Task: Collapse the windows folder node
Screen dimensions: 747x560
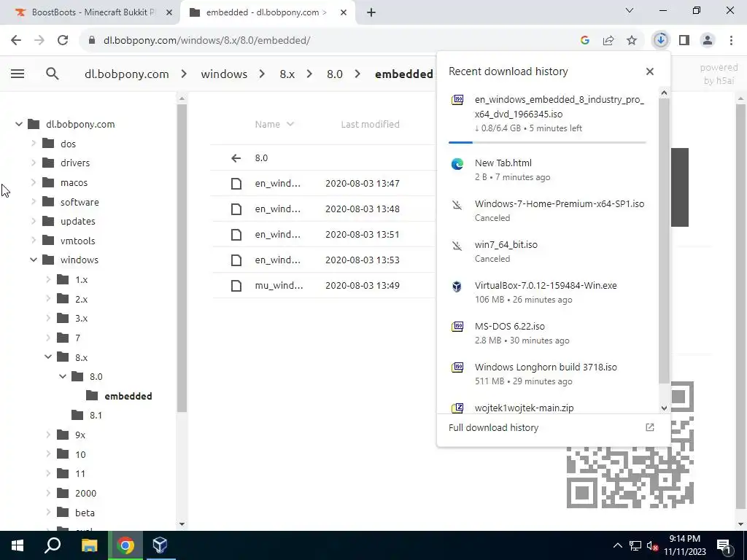Action: pos(34,260)
